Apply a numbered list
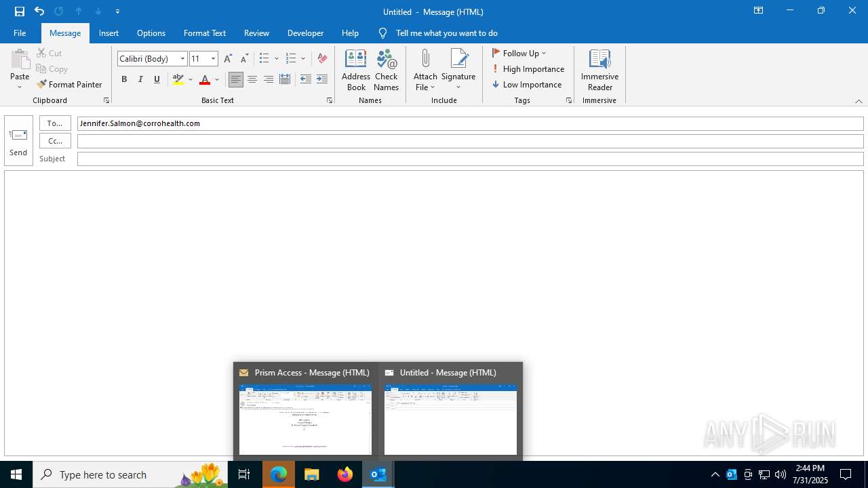This screenshot has height=488, width=868. (291, 58)
